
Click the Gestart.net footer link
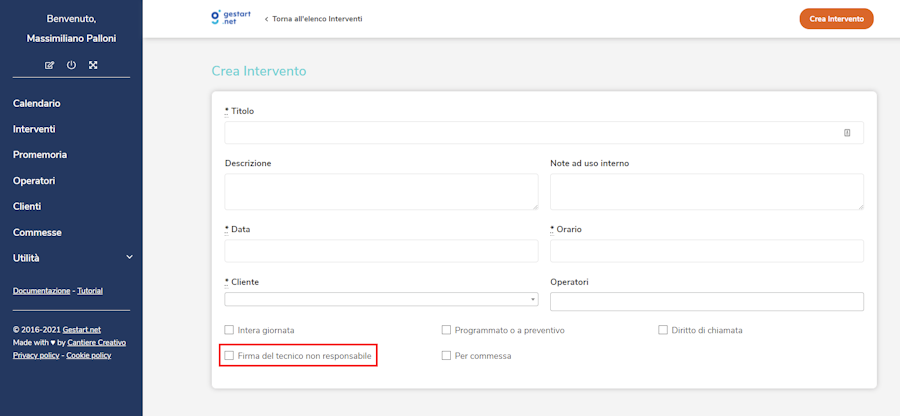coord(82,330)
